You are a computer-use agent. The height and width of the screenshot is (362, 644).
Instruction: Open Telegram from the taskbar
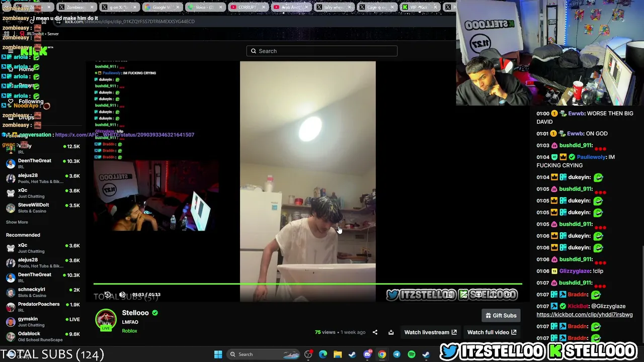(396, 354)
